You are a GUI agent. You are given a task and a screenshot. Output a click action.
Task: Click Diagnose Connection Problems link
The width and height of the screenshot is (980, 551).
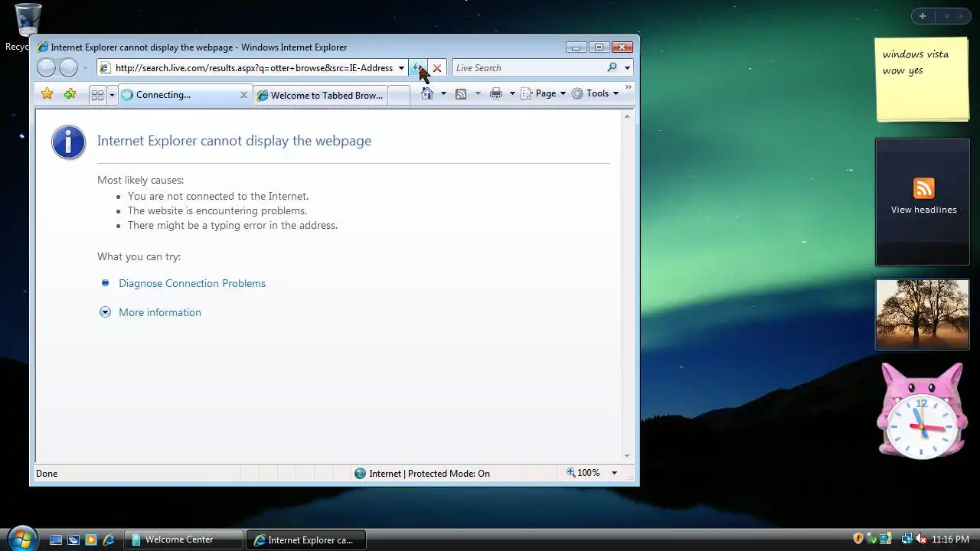click(192, 283)
